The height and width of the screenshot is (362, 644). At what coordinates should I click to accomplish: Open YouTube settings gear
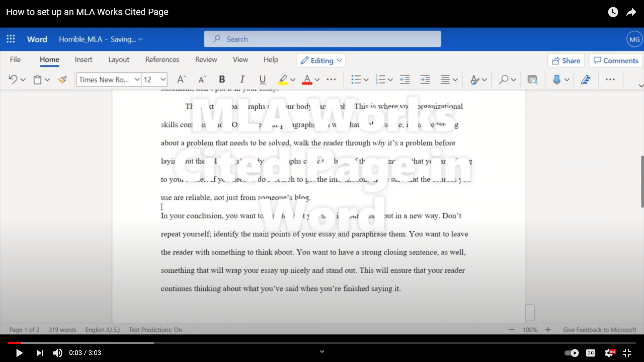609,353
